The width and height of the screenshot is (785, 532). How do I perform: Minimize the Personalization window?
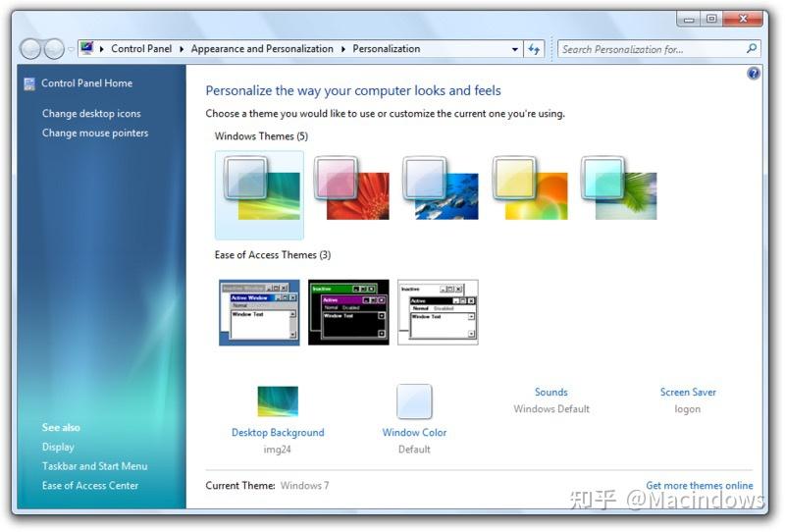(x=689, y=19)
